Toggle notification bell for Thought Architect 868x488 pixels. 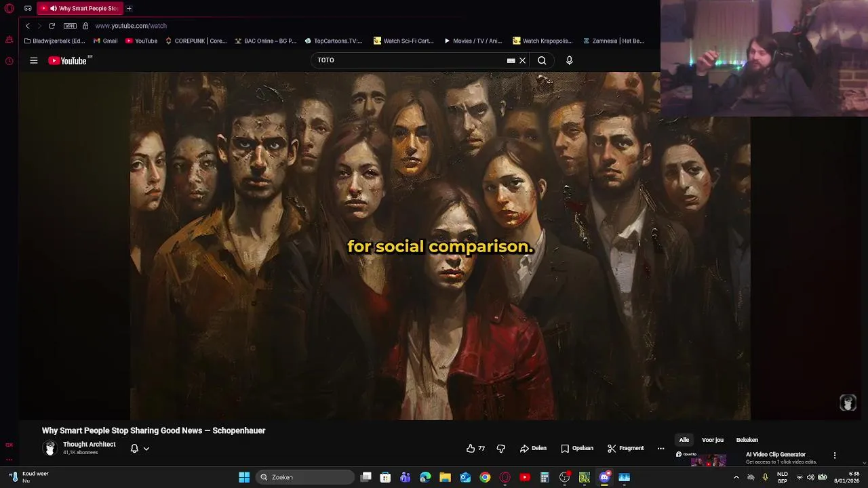point(134,448)
